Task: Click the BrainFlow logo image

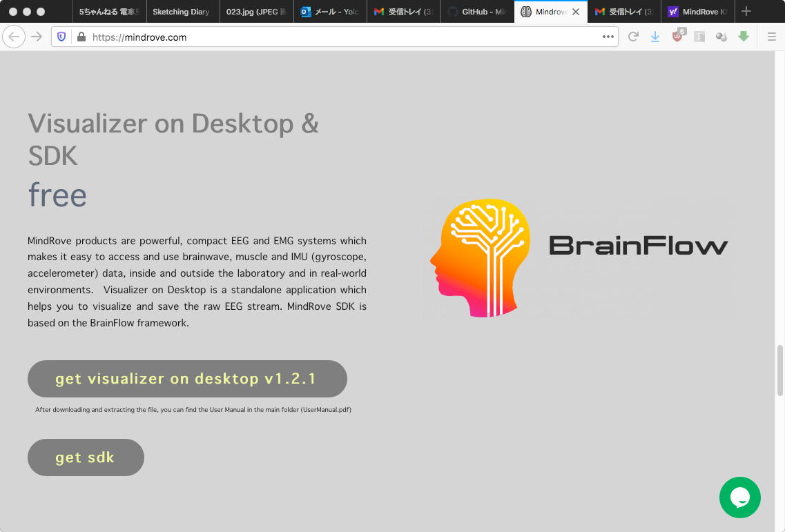Action: (579, 257)
